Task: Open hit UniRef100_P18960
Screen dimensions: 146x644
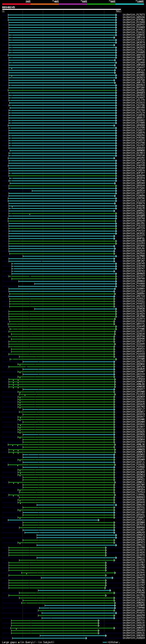Action: (x=134, y=289)
